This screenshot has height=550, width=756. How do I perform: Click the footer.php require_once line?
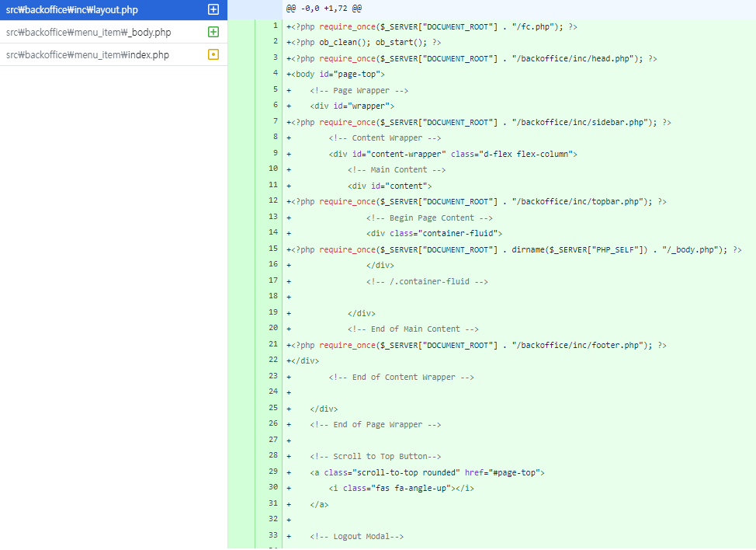point(477,346)
